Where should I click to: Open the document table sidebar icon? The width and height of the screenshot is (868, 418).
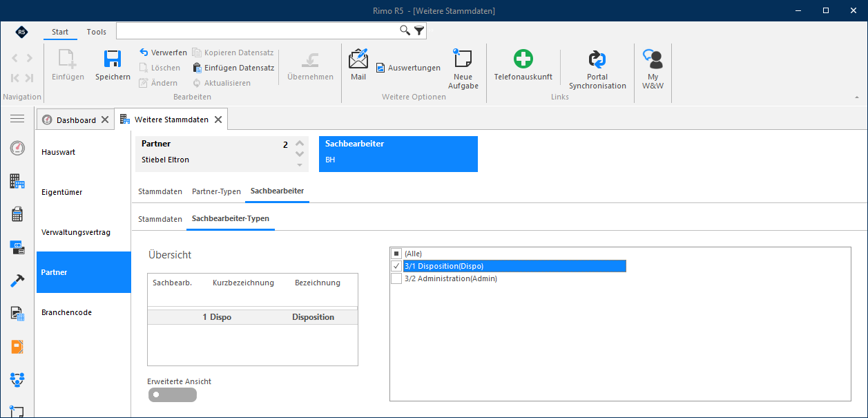tap(17, 314)
